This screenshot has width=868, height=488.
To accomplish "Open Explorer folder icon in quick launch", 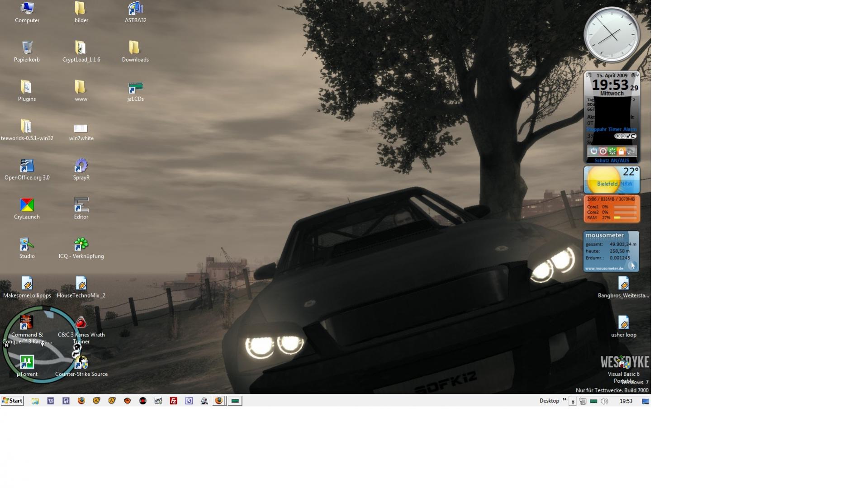I will 35,401.
